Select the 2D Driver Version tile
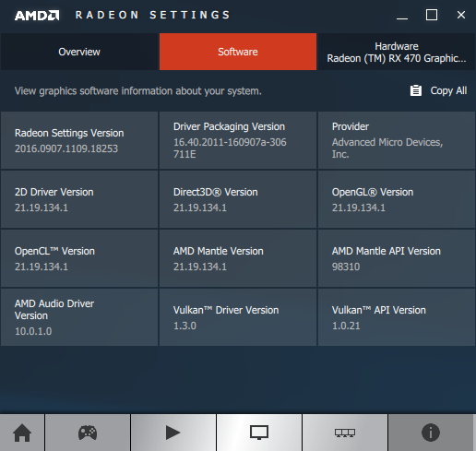 coord(79,199)
